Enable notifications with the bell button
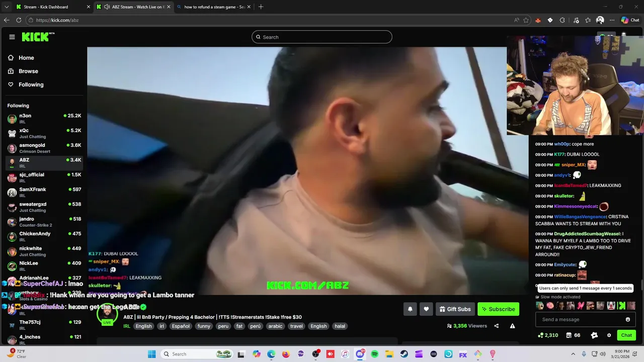 click(410, 309)
